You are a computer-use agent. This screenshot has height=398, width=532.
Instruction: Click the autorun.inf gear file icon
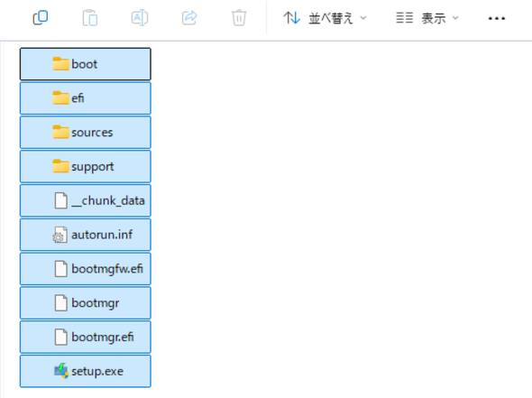coord(60,235)
